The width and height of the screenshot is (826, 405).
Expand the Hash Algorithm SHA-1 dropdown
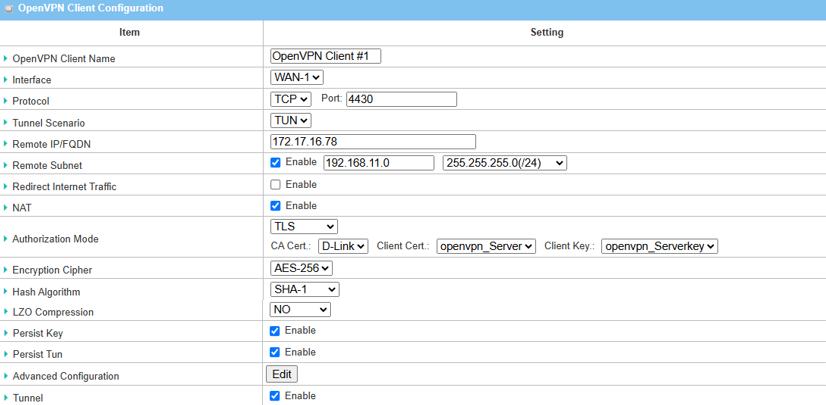coord(304,290)
